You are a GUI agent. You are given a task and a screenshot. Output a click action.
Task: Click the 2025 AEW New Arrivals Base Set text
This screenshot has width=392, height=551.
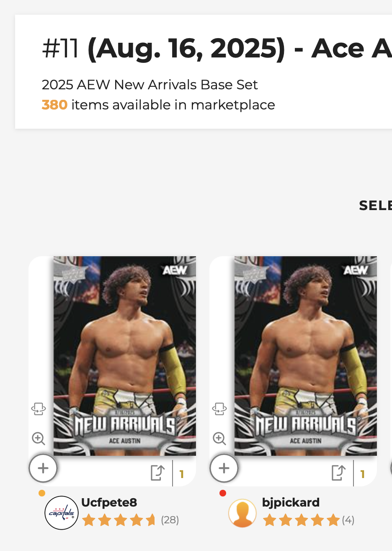(x=150, y=85)
